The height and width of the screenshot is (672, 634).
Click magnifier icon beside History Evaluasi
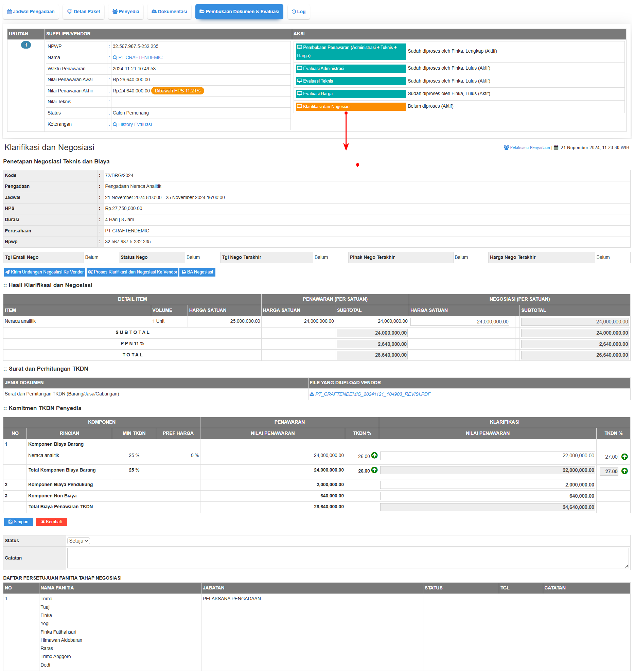tap(115, 125)
